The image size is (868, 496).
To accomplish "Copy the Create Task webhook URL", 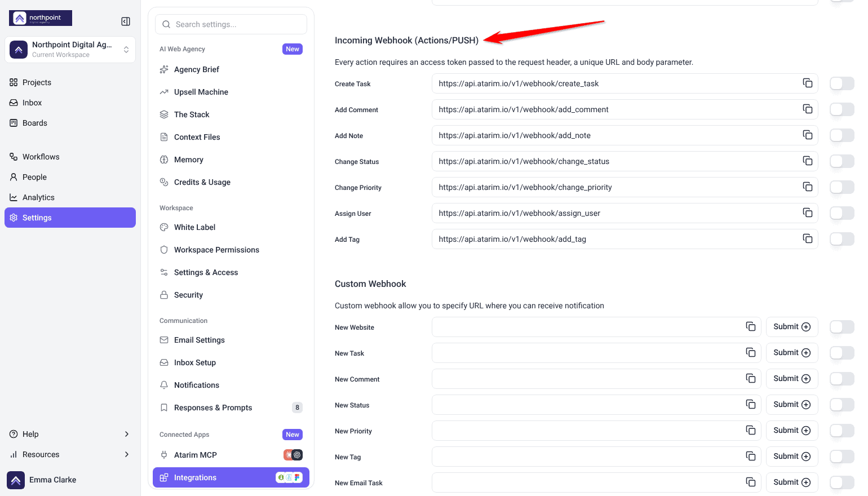I will [808, 83].
